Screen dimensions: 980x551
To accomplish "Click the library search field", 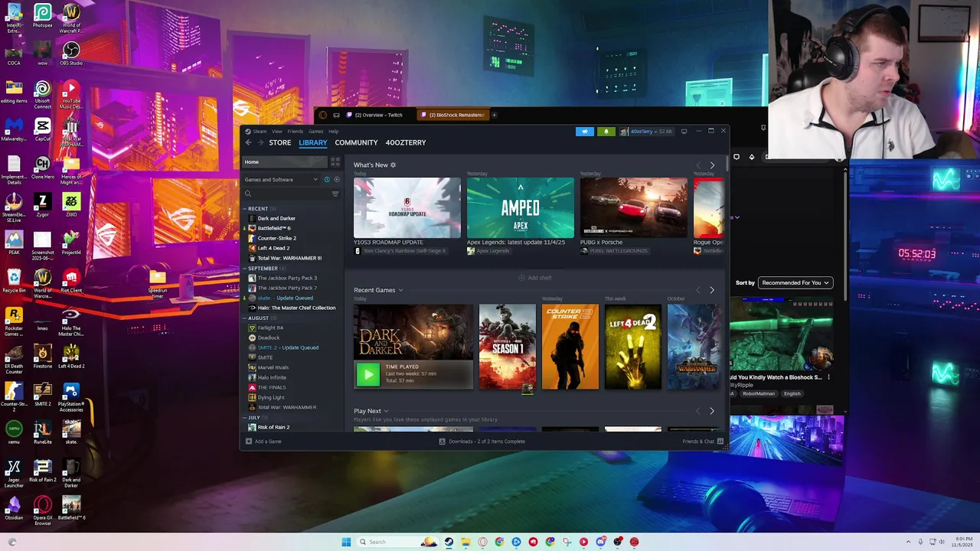I will (291, 194).
